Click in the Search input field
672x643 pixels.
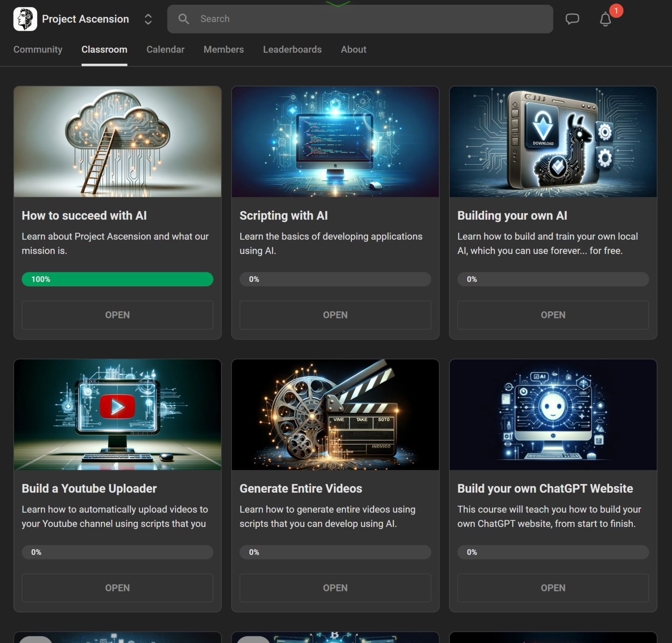(x=360, y=19)
